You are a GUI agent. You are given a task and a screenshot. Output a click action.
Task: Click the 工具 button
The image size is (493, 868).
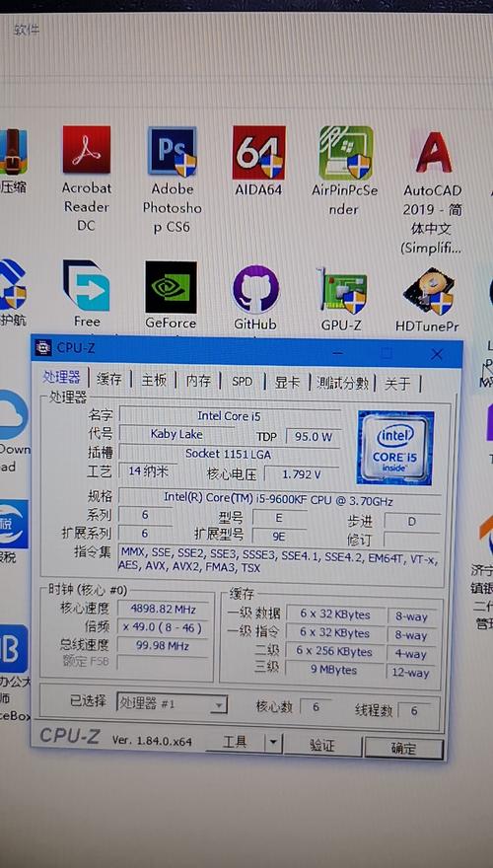coord(235,742)
